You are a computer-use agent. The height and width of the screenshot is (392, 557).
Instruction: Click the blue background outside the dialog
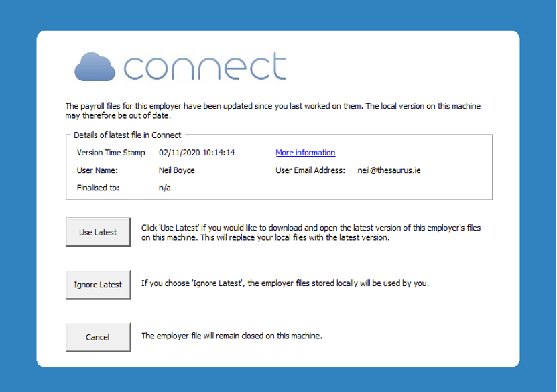point(17,201)
